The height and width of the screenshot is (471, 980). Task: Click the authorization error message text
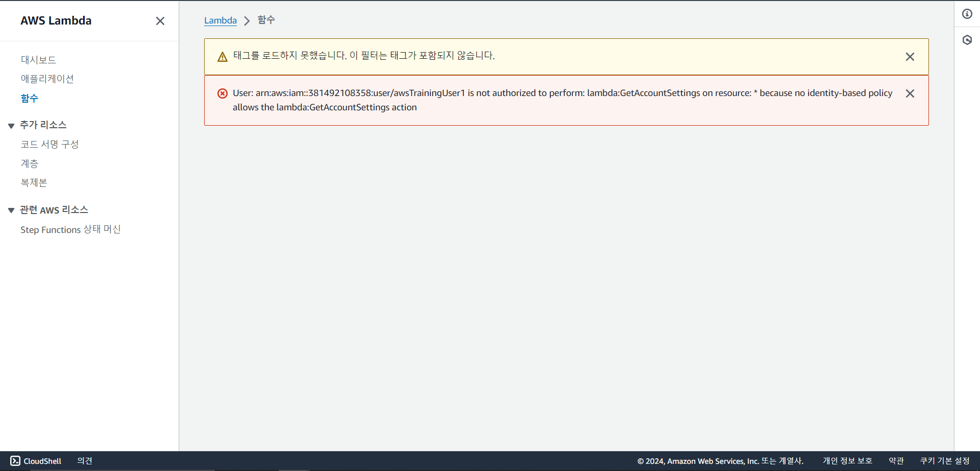click(562, 100)
